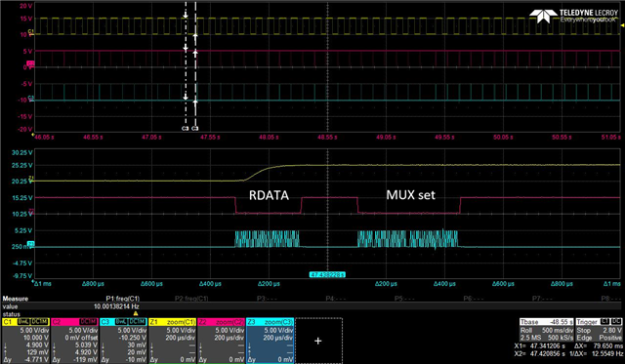This screenshot has height=364, width=625.
Task: Open the C3 channel descriptor box
Action: point(123,341)
